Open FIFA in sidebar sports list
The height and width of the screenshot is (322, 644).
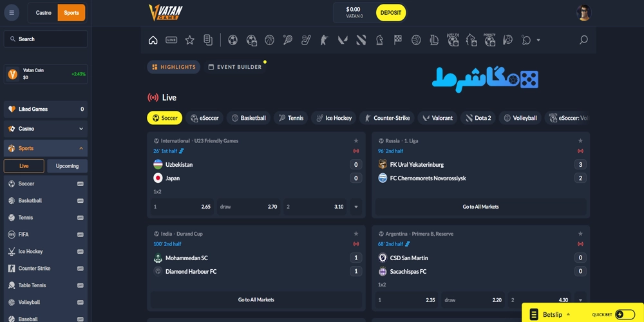tap(46, 234)
